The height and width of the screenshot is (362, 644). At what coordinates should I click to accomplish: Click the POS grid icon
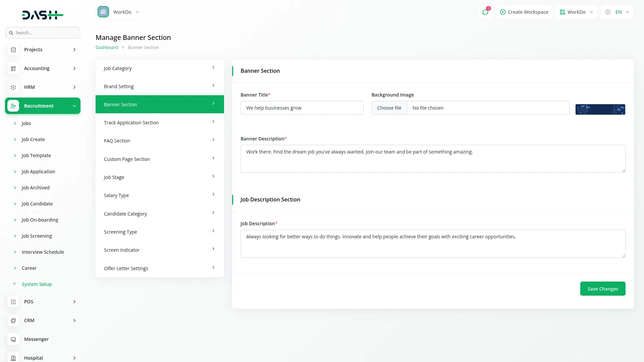[13, 302]
